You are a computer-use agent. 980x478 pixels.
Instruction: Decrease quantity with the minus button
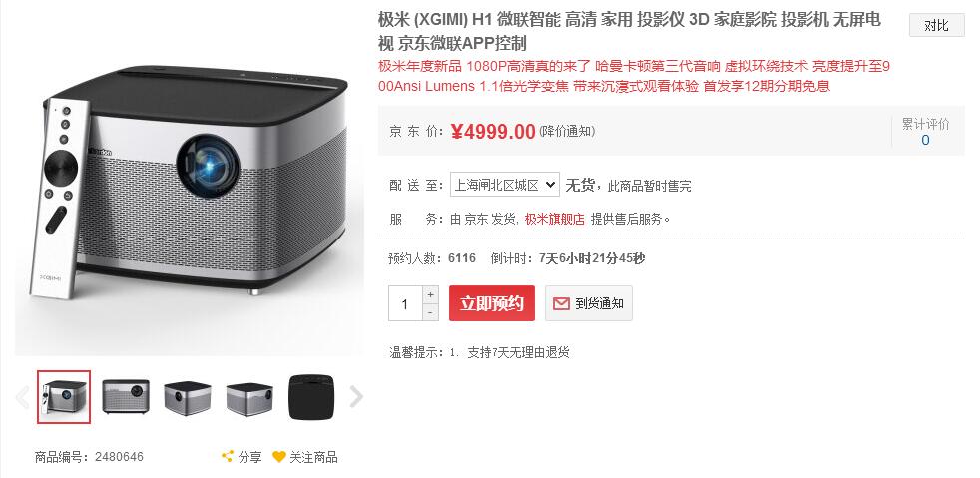[431, 311]
